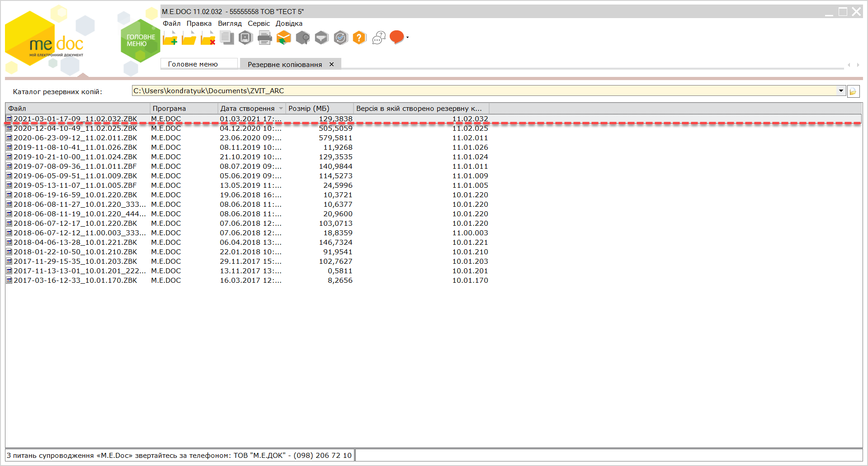Open the Вигляд menu
Screen dimensions: 868x466
(230, 24)
